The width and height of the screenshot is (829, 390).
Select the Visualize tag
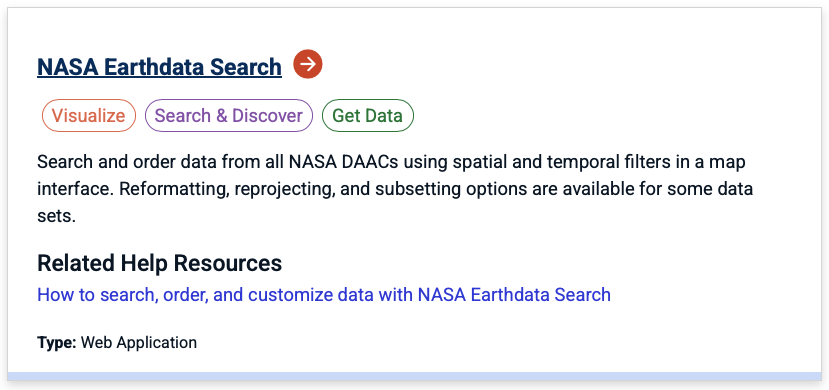pyautogui.click(x=89, y=116)
